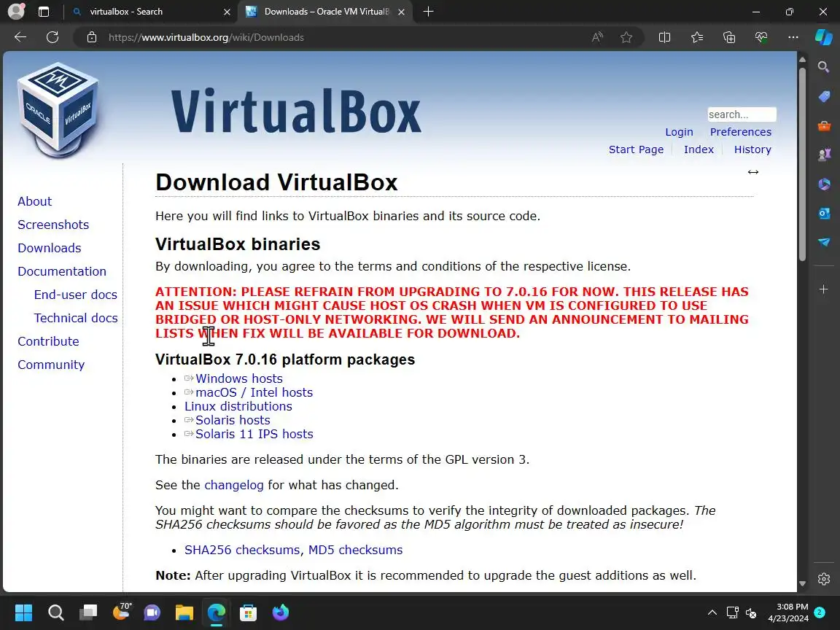Click the sidebar search icon

coord(824,66)
